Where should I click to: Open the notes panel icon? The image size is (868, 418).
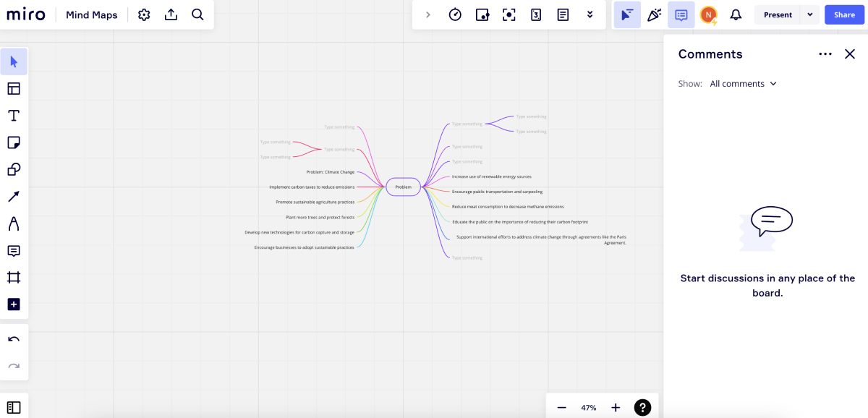coord(563,14)
